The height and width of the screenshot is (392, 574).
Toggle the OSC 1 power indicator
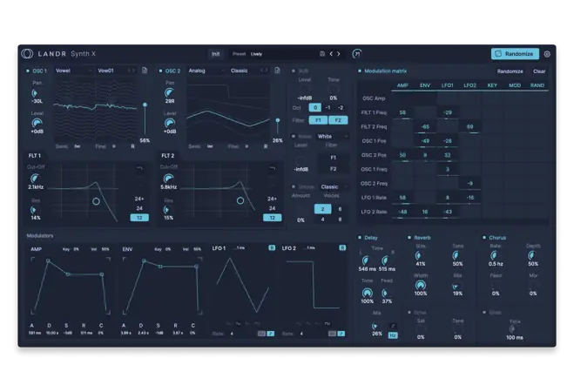pyautogui.click(x=28, y=71)
